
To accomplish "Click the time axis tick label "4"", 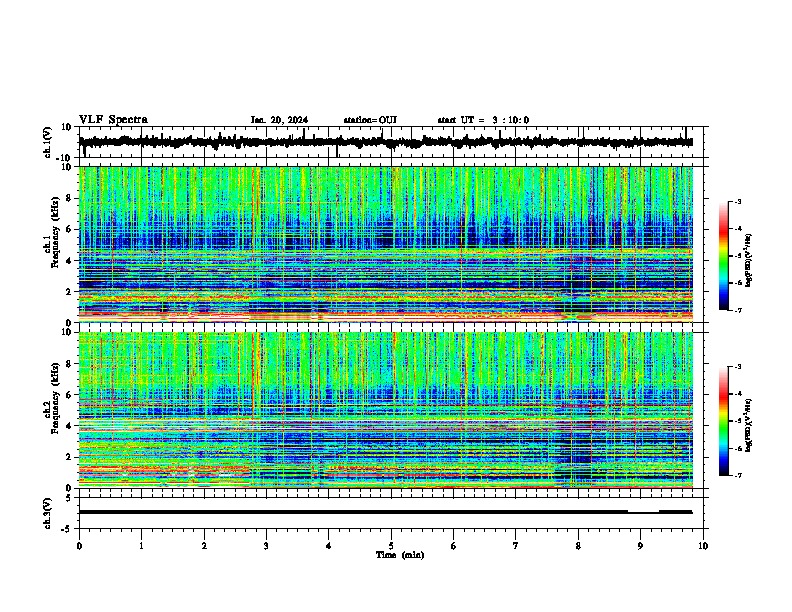I will point(329,546).
